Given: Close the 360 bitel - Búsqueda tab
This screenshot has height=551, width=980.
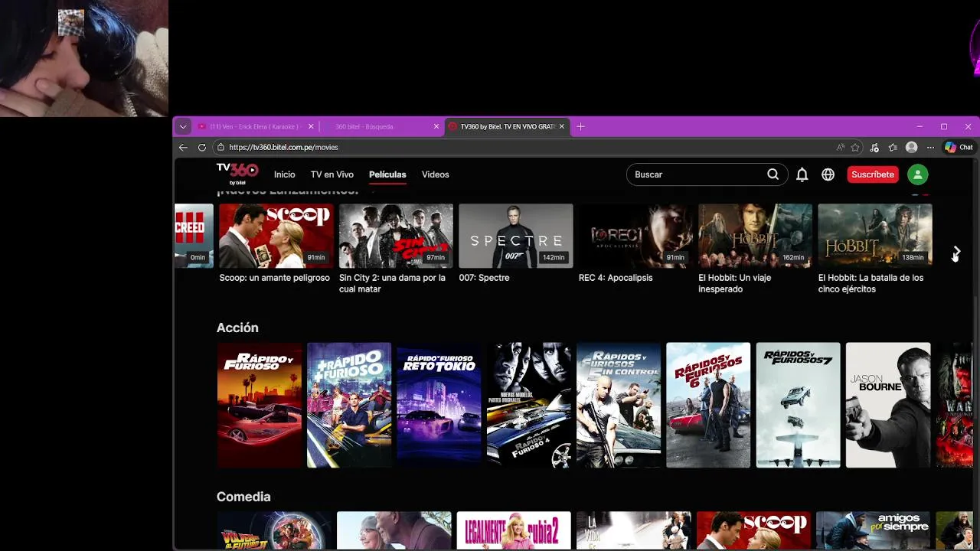Looking at the screenshot, I should (x=436, y=126).
